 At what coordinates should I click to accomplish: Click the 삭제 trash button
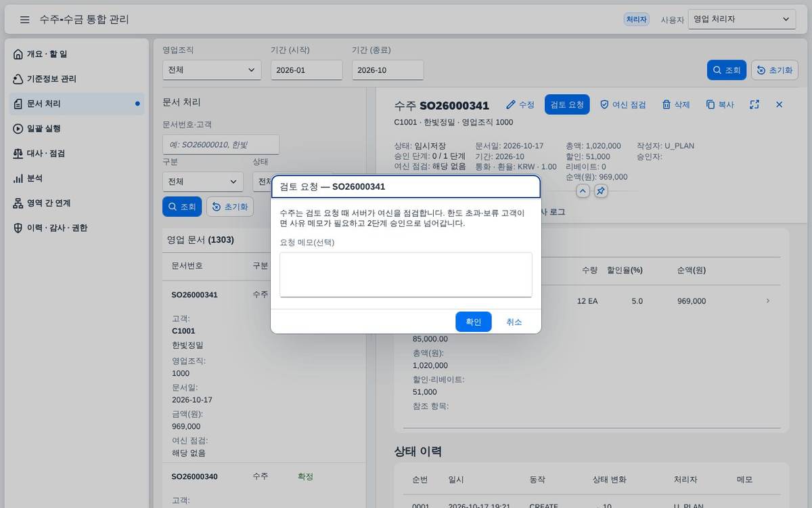[676, 105]
